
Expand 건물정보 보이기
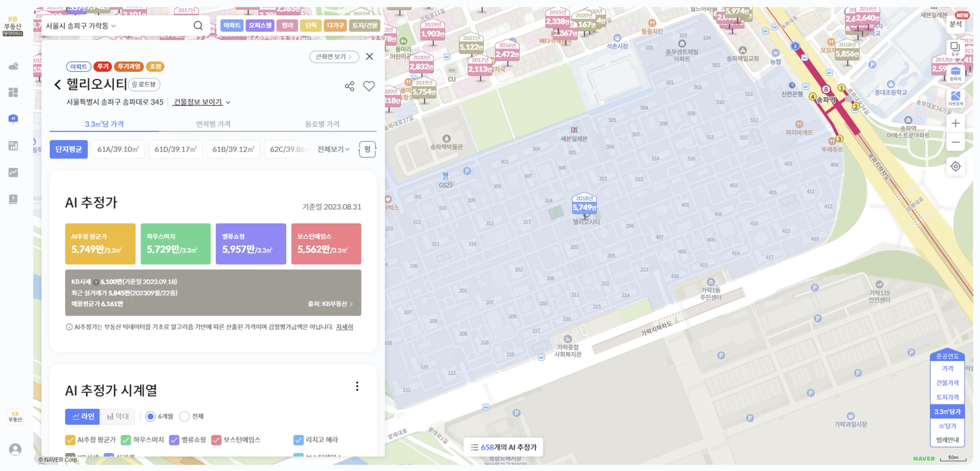(202, 102)
